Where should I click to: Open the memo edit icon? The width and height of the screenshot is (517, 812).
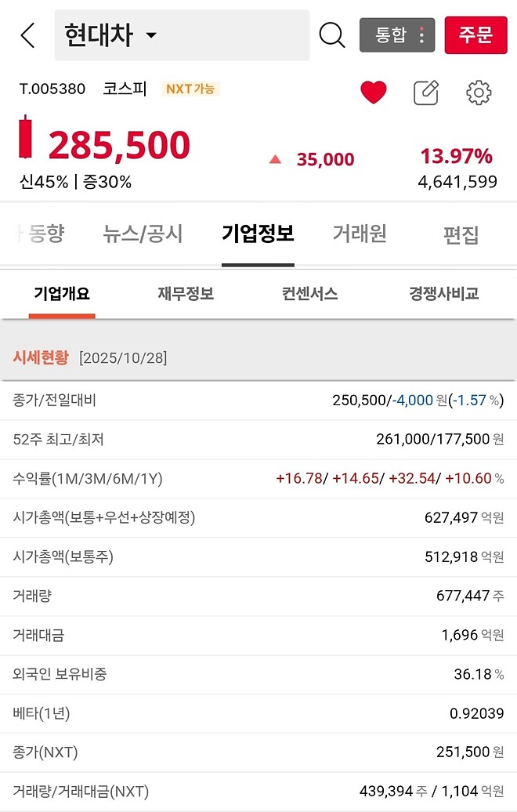tap(424, 92)
